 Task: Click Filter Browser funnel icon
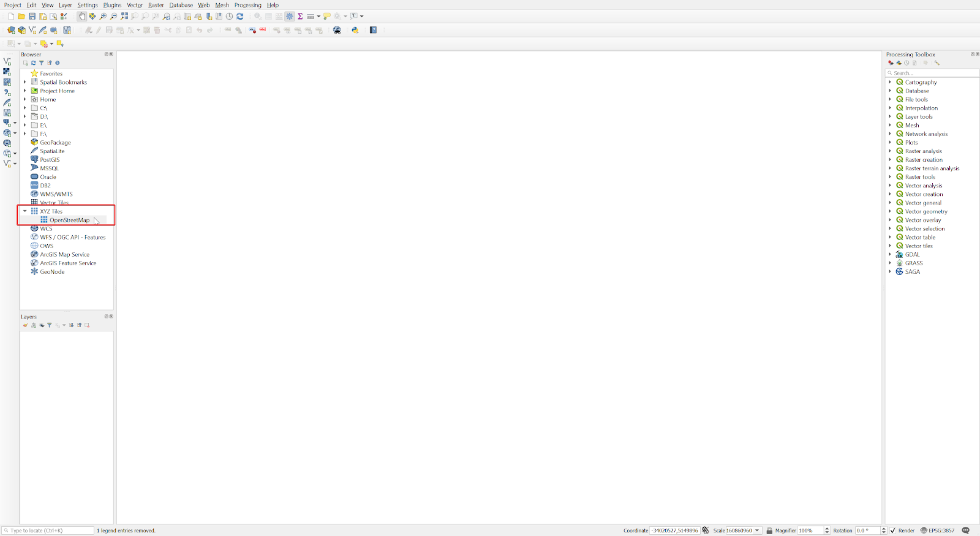click(42, 63)
